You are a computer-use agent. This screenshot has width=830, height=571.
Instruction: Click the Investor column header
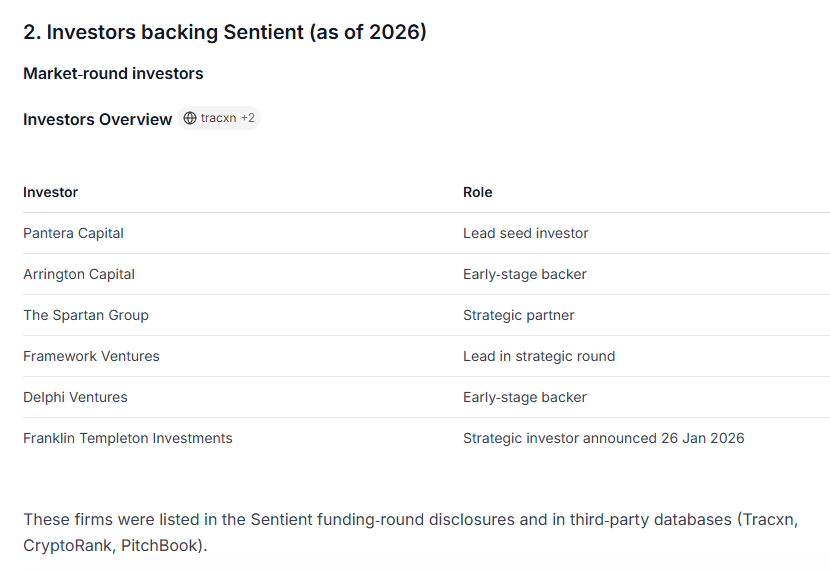[51, 192]
